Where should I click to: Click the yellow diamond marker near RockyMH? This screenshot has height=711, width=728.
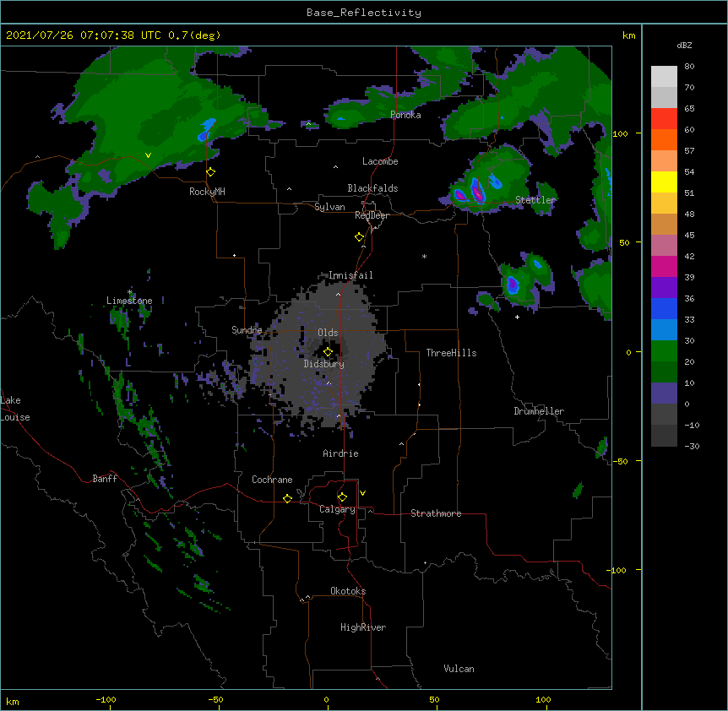click(211, 171)
